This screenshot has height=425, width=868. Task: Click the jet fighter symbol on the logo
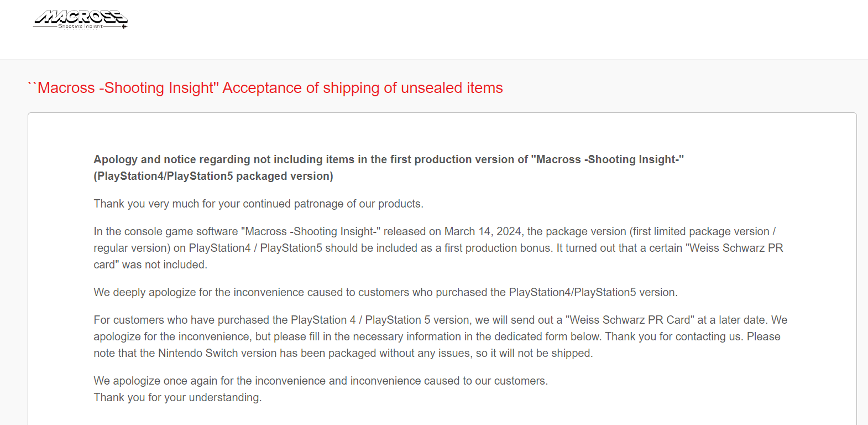(x=124, y=26)
